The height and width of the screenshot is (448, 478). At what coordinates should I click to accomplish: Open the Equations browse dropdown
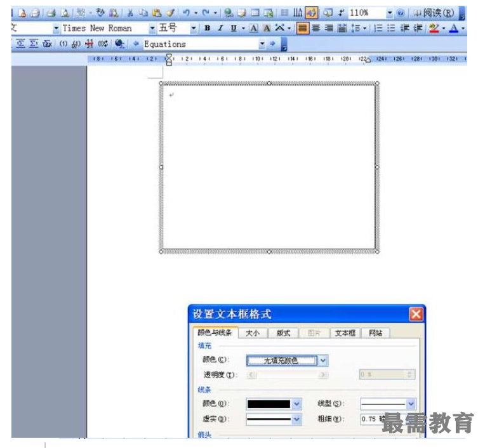(262, 44)
